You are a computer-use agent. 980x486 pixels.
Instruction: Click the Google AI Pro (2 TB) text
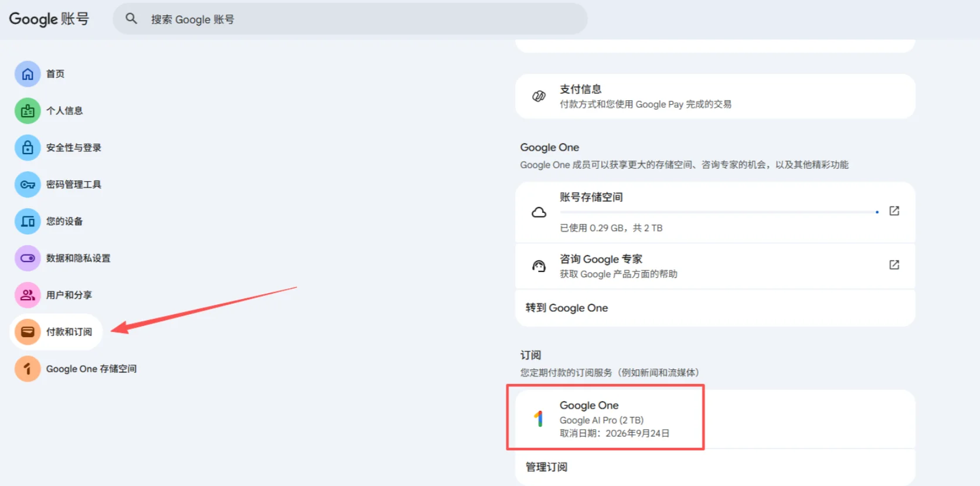click(x=601, y=420)
